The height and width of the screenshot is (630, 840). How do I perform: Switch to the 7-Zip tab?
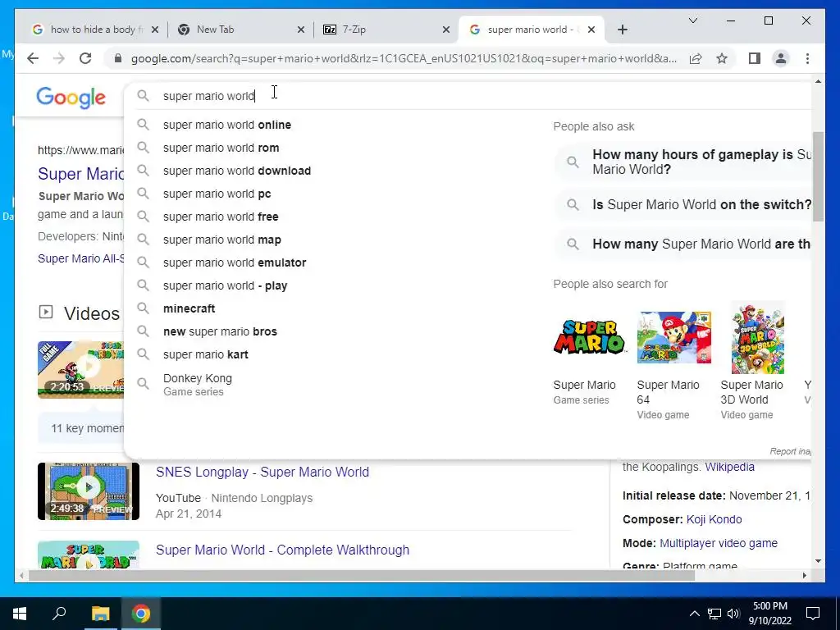pyautogui.click(x=386, y=30)
